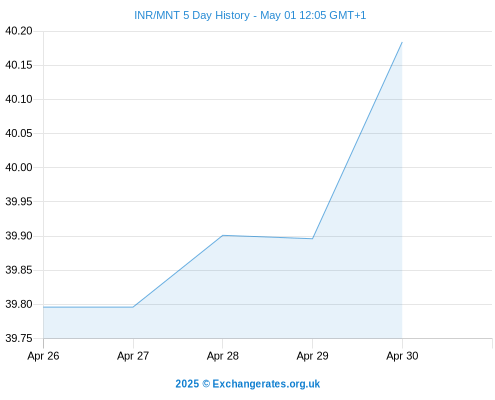Click the 40.15 y-axis value
Viewport: 495px width, 400px height.
click(19, 65)
